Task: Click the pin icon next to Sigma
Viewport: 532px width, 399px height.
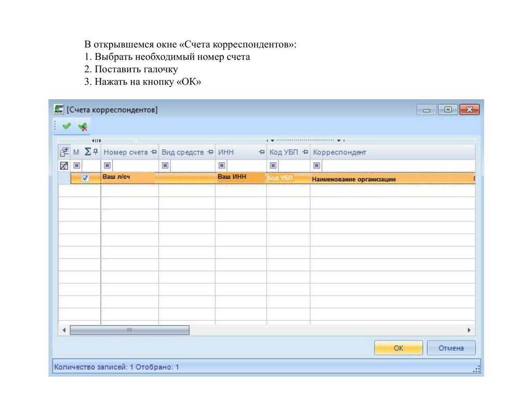Action: click(x=96, y=152)
